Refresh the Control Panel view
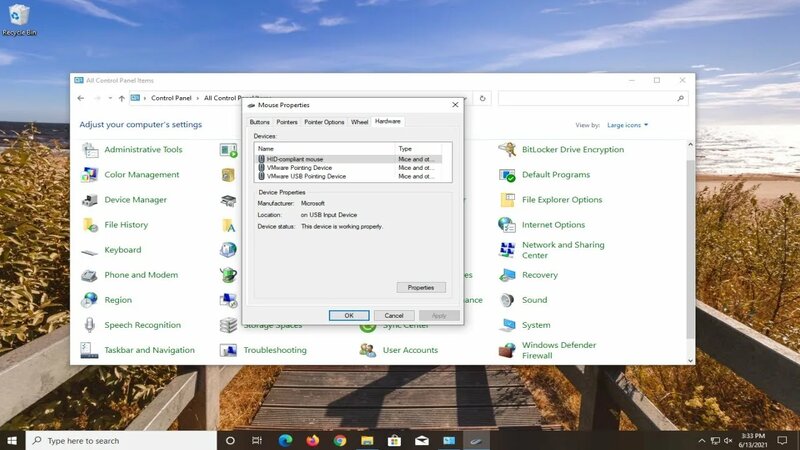800x450 pixels. (x=482, y=98)
